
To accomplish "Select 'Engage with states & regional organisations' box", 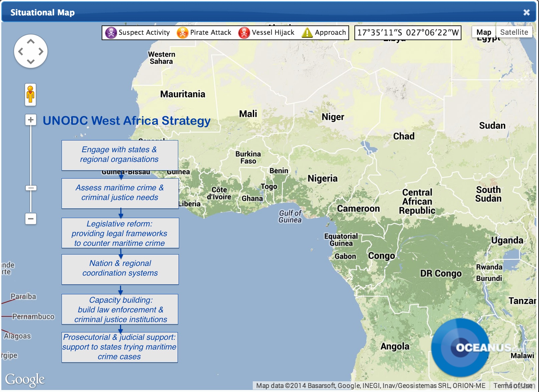I will coord(120,155).
